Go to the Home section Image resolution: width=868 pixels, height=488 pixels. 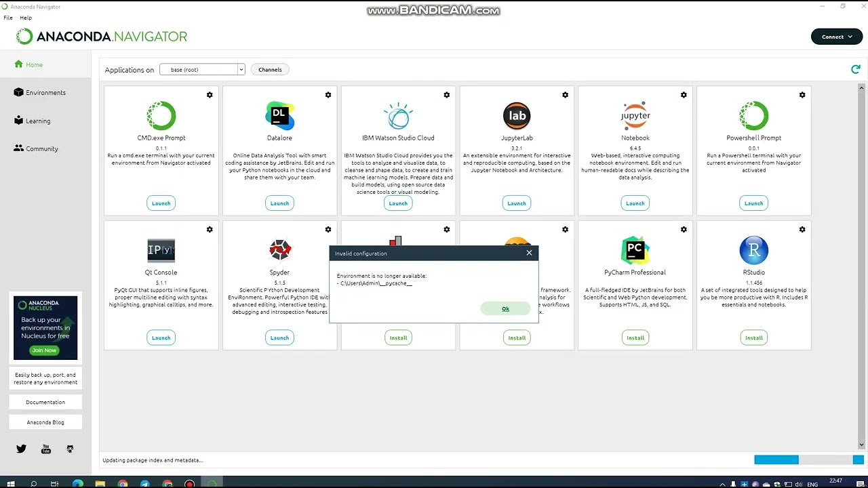[x=45, y=64]
